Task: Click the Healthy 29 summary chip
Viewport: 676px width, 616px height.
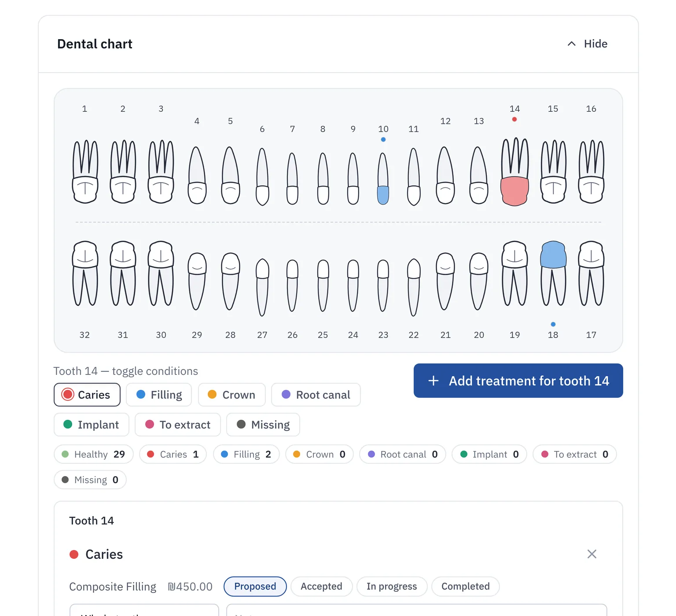Action: coord(93,455)
